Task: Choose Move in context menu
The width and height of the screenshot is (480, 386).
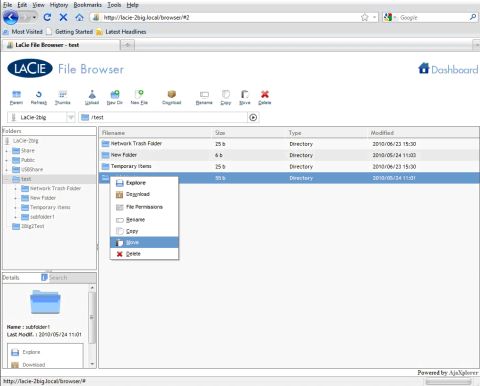Action: 144,242
